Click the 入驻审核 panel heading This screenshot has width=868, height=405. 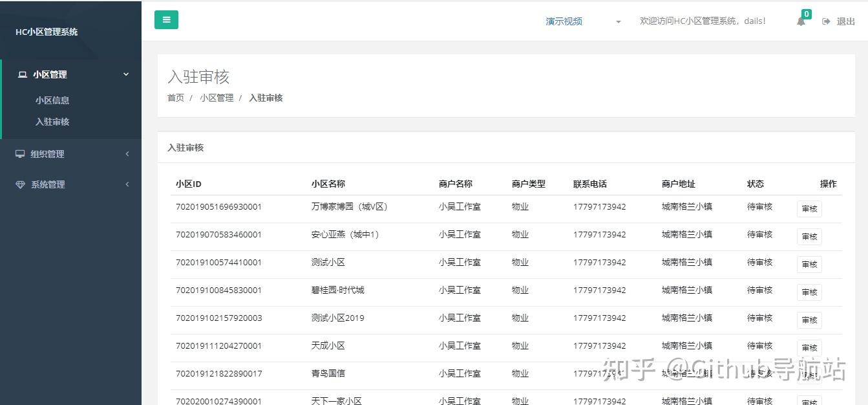(185, 148)
